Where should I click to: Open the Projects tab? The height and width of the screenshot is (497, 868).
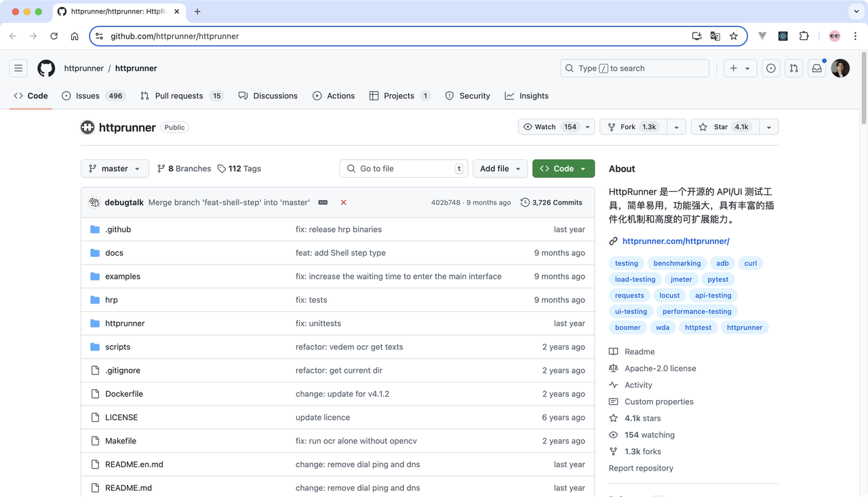coord(399,96)
